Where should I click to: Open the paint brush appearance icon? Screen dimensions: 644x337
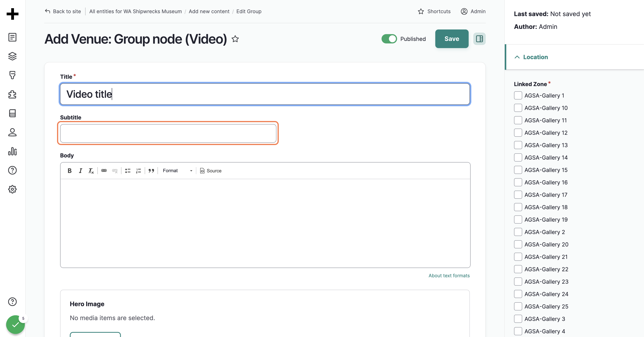point(12,75)
